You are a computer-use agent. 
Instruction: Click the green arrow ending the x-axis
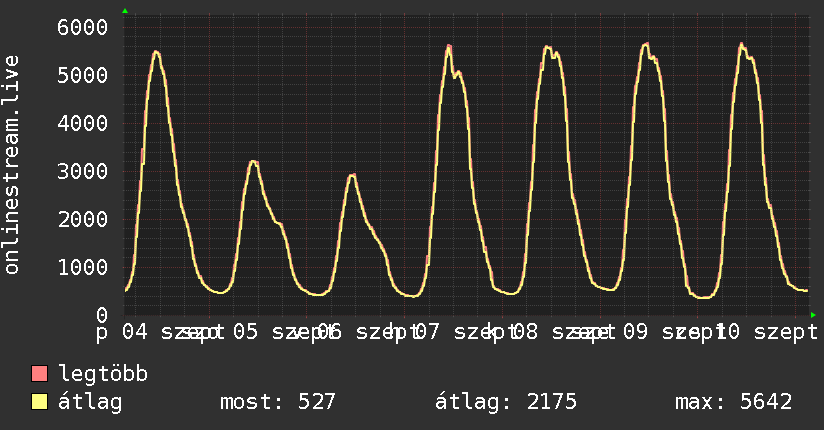point(813,315)
